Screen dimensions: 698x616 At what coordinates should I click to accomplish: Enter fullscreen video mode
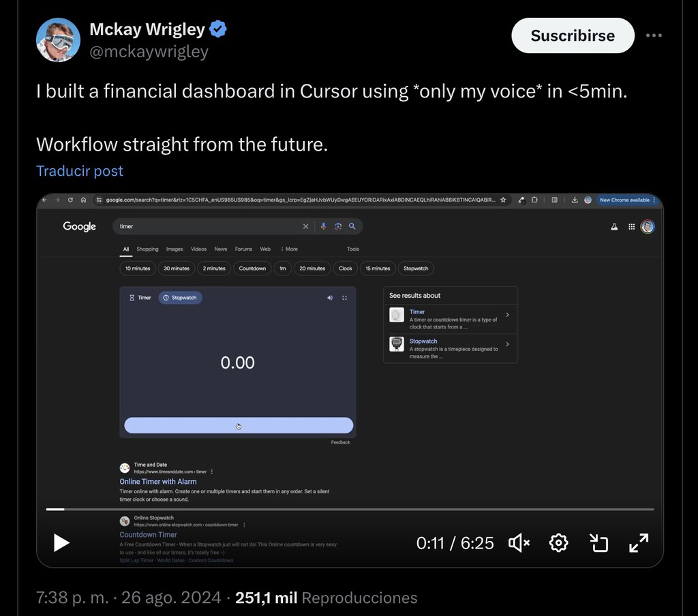click(639, 543)
